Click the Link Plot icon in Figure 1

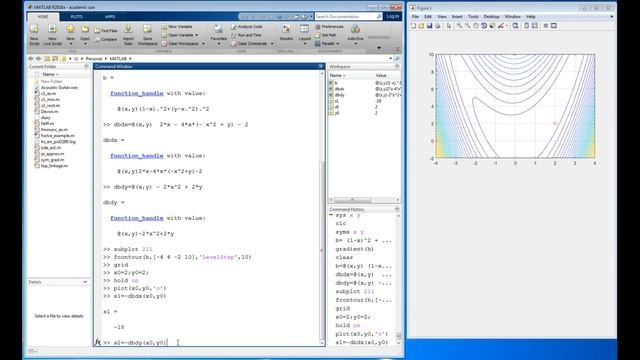click(x=516, y=26)
